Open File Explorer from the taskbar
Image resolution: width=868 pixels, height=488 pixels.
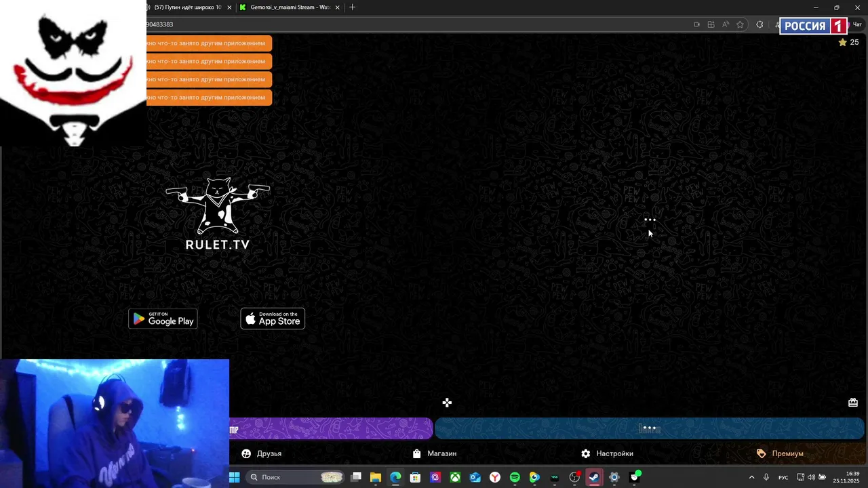click(376, 477)
